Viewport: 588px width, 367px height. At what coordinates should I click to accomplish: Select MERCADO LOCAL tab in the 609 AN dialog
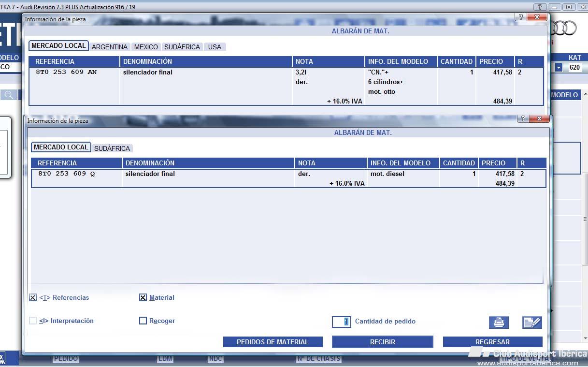pos(58,46)
